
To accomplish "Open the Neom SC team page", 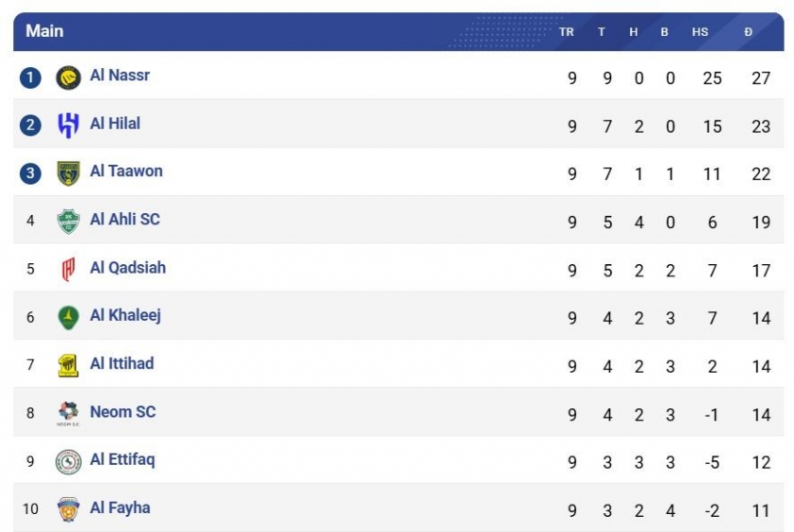I will pyautogui.click(x=123, y=412).
